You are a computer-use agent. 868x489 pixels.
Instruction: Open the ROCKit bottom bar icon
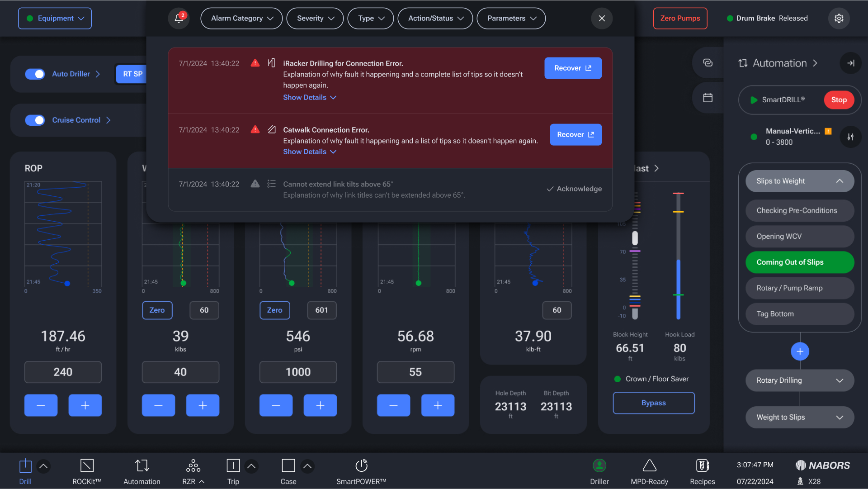coord(87,465)
